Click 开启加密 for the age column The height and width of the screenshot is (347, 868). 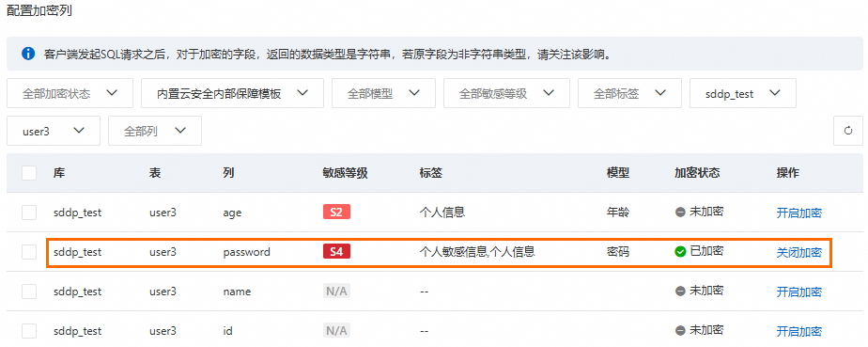pyautogui.click(x=798, y=213)
